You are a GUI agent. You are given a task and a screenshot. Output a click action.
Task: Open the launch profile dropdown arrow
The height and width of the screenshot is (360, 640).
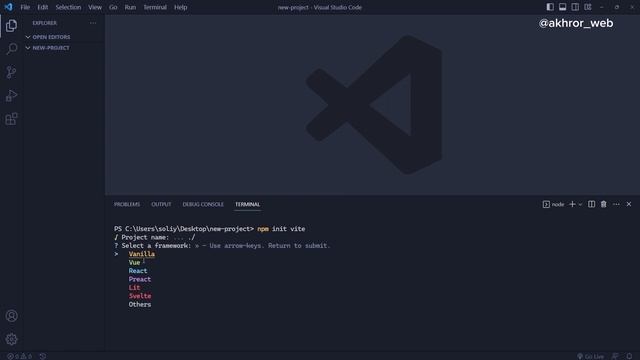(580, 204)
